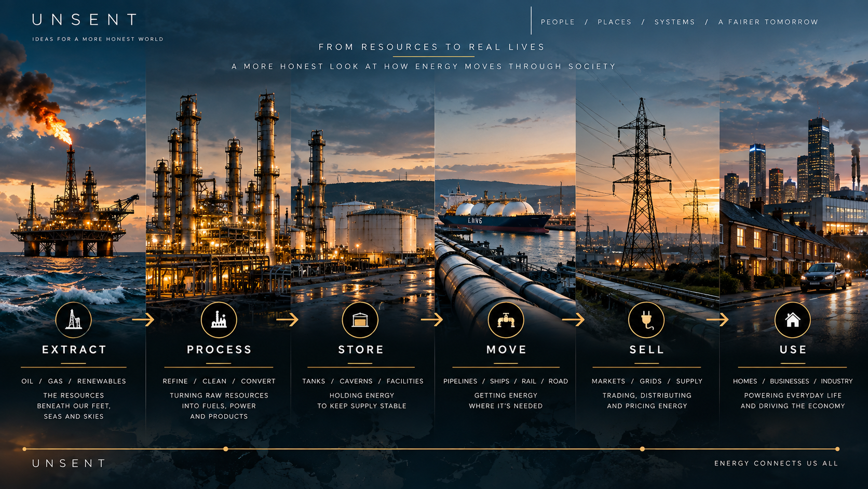Open A Fairer Tomorrow navigation link
Viewport: 868px width, 489px height.
768,22
